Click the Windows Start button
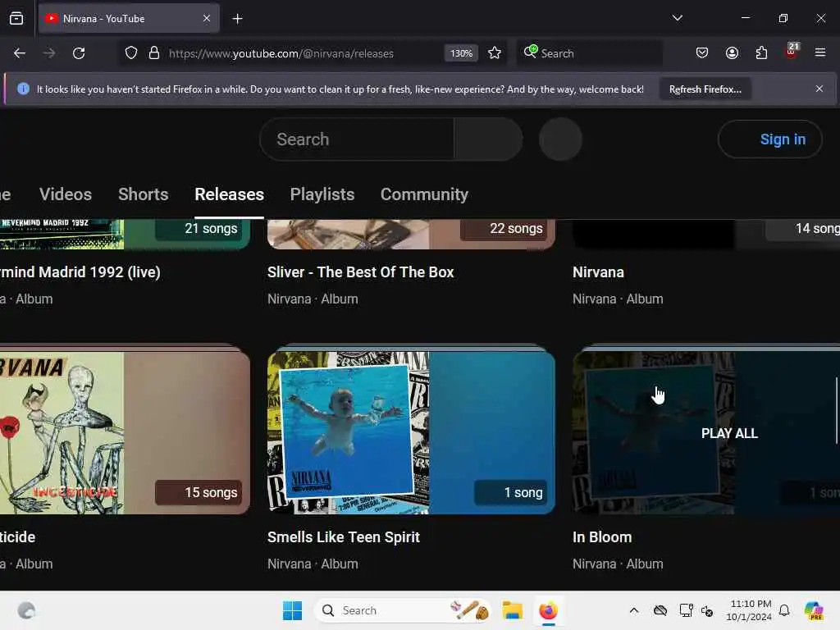This screenshot has width=840, height=630. [x=293, y=610]
